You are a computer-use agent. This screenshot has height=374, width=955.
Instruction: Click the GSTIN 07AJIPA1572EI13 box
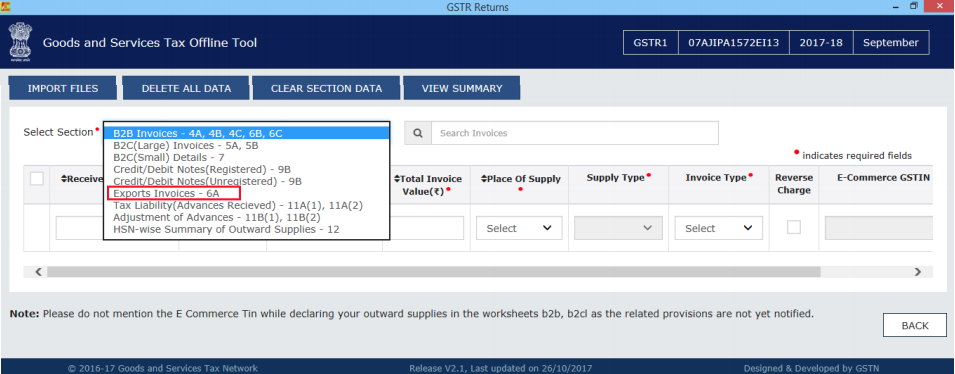(x=734, y=43)
